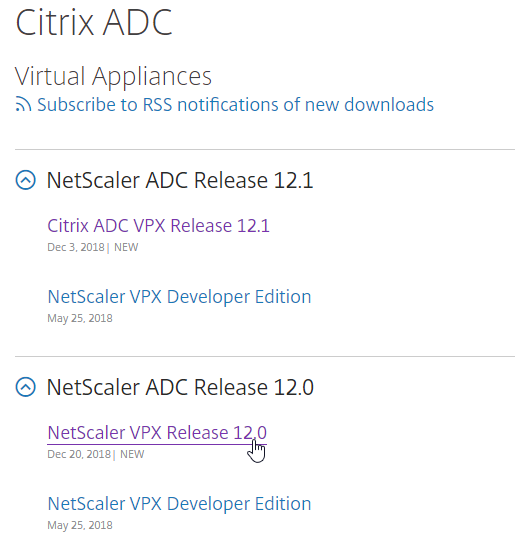The image size is (515, 542).
Task: Open Developer Edition link under Release 12.0
Action: point(179,504)
